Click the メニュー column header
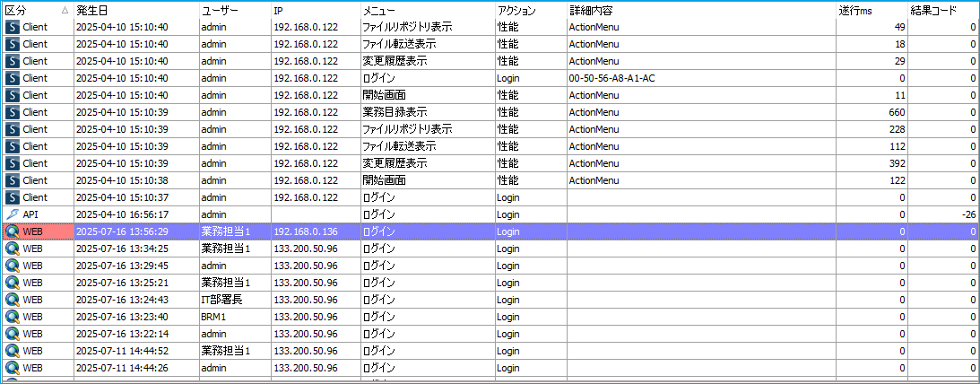Screen dimensions: 980x384 380,10
